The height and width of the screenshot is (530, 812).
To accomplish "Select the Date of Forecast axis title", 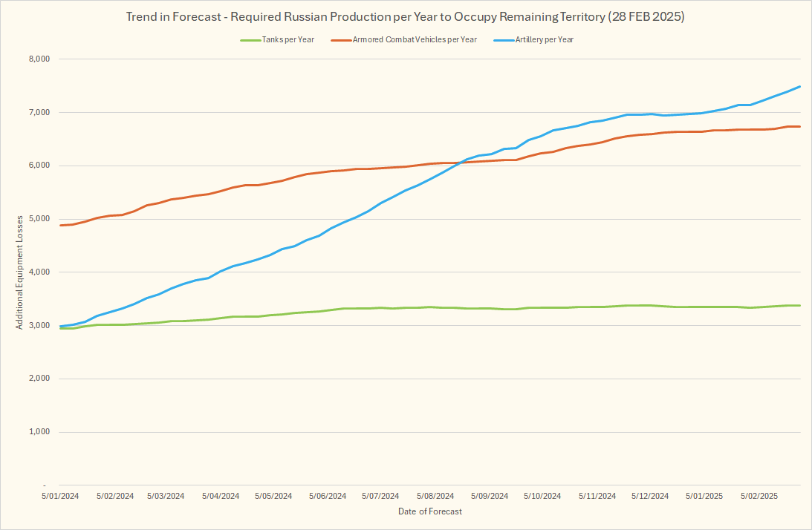I will coord(429,511).
